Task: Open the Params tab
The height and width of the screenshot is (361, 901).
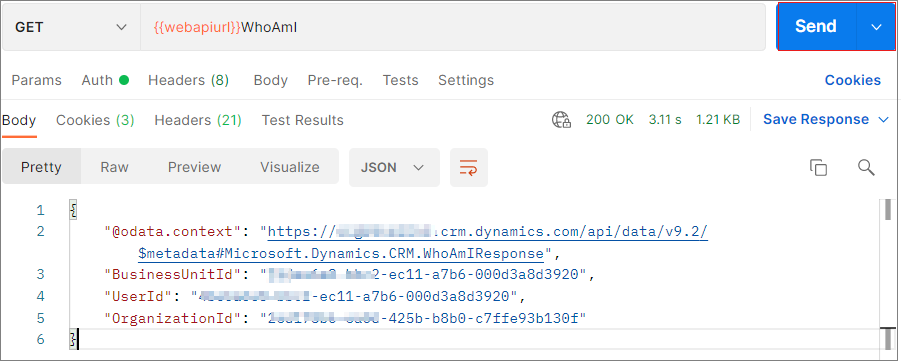Action: (x=36, y=80)
